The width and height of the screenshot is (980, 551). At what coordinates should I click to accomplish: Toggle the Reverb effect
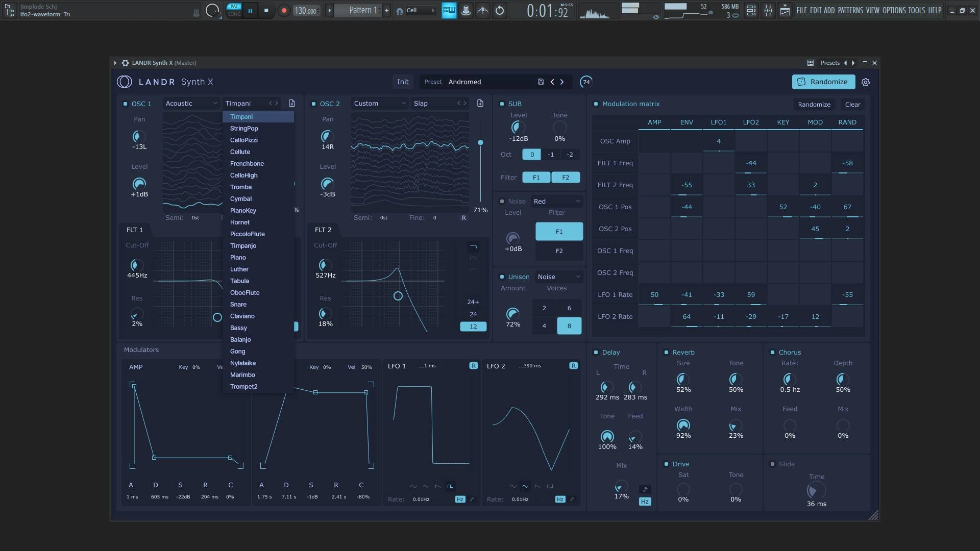click(666, 353)
